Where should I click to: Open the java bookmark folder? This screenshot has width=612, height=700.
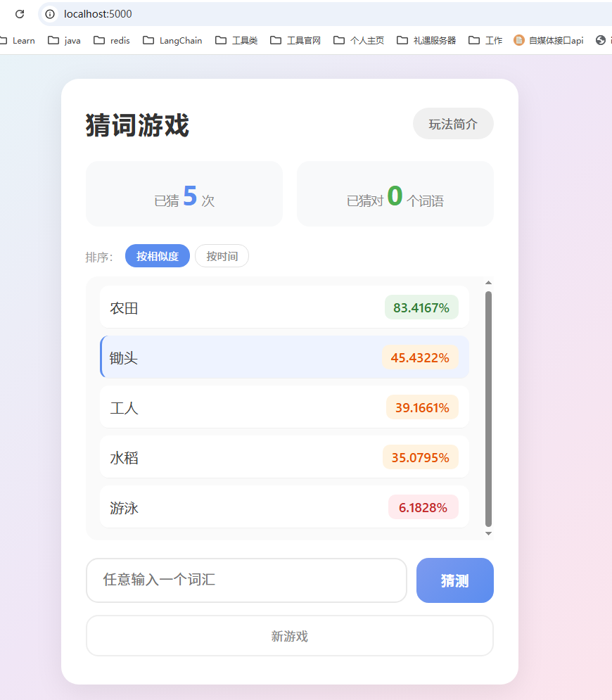[64, 40]
